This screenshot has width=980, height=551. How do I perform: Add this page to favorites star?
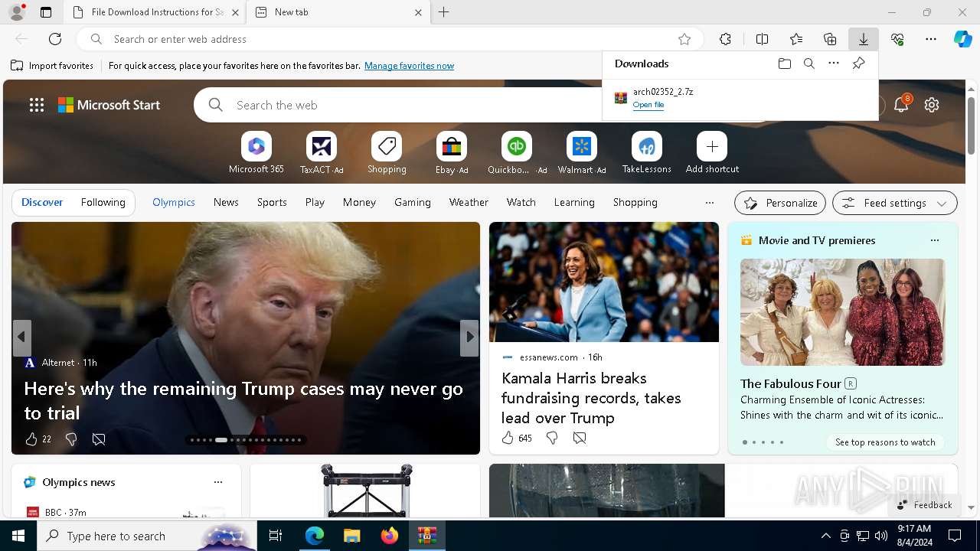pos(684,39)
